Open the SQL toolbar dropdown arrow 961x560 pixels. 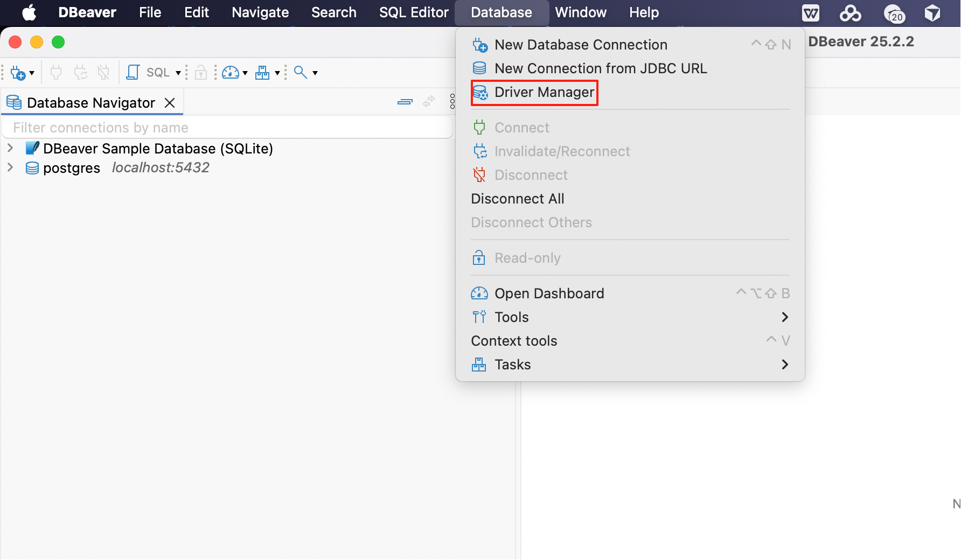(178, 73)
